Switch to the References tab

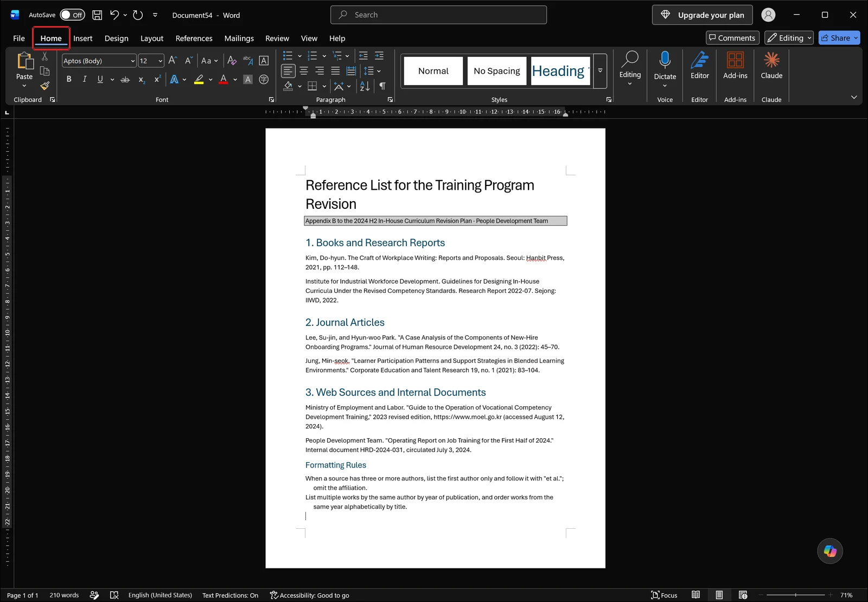pos(194,39)
